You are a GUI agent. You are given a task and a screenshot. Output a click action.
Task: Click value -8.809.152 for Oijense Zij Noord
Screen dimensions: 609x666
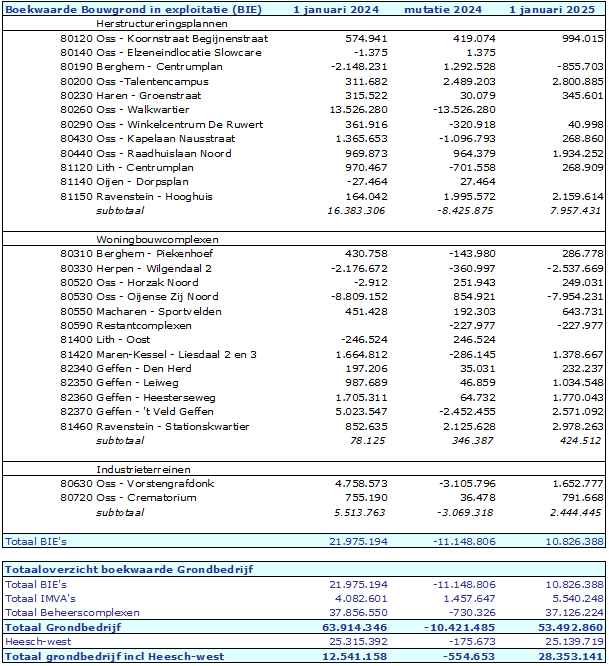click(359, 296)
